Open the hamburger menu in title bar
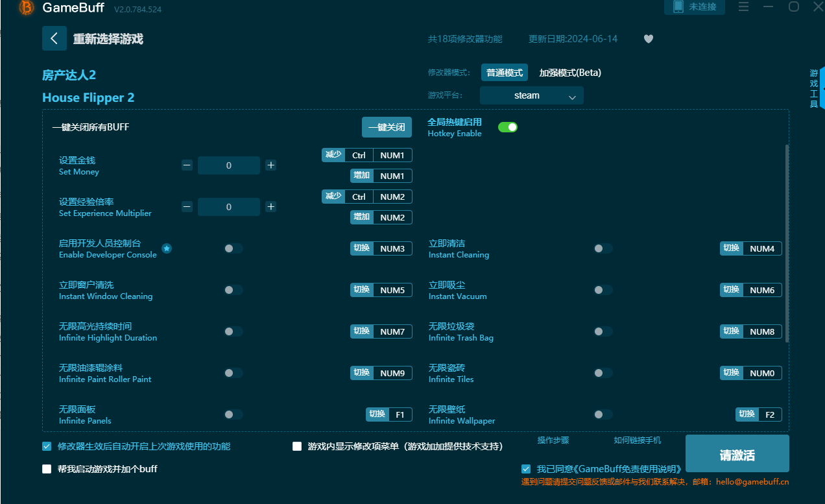825x504 pixels. point(744,6)
